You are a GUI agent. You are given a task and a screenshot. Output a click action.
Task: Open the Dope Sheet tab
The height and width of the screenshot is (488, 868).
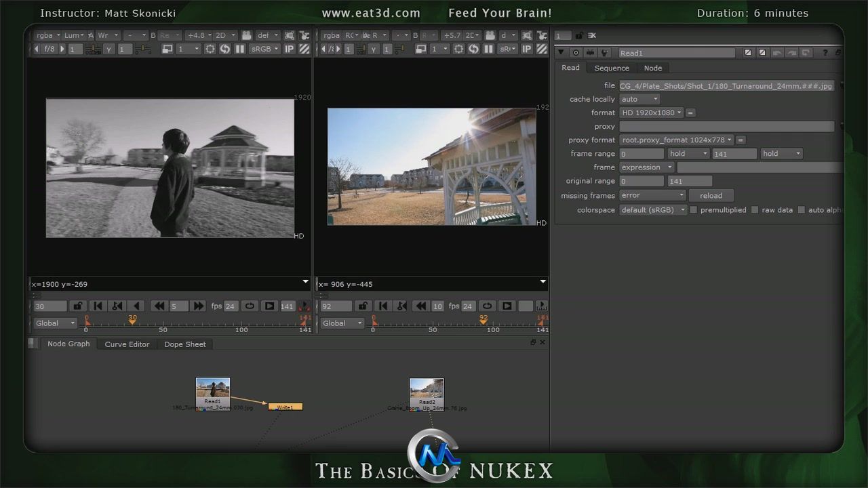(x=185, y=344)
